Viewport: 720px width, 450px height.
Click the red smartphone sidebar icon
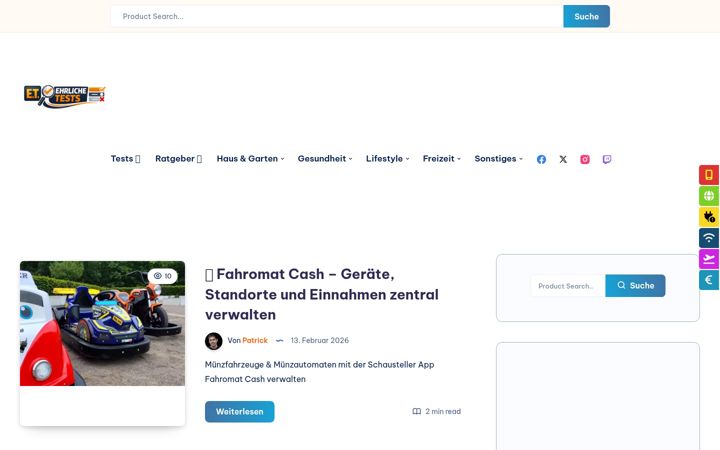pyautogui.click(x=709, y=175)
